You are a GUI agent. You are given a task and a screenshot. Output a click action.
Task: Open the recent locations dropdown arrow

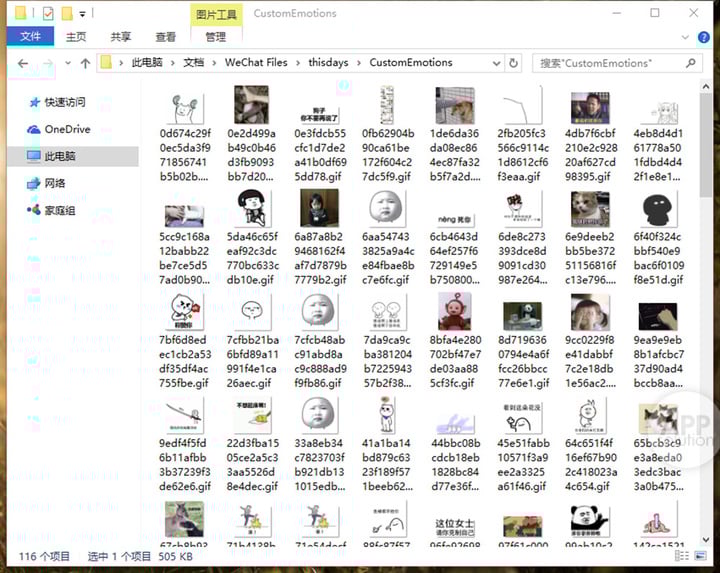click(x=68, y=63)
